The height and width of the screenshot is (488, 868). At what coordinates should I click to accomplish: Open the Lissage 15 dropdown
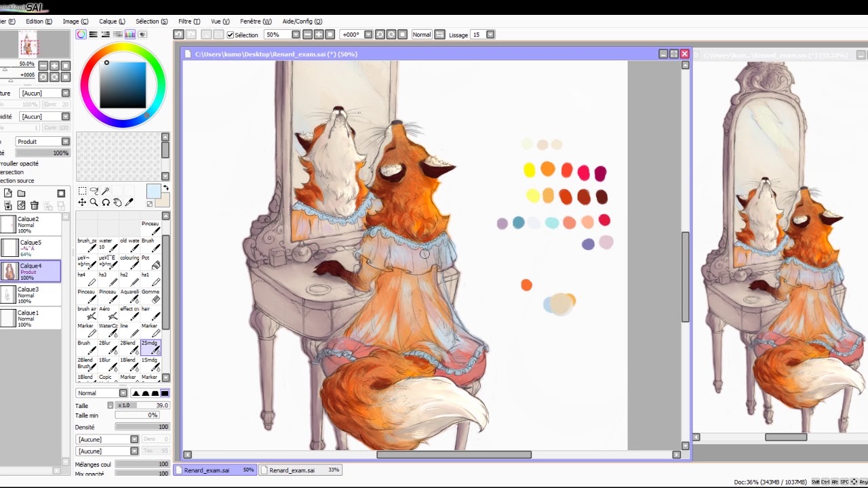pyautogui.click(x=490, y=35)
